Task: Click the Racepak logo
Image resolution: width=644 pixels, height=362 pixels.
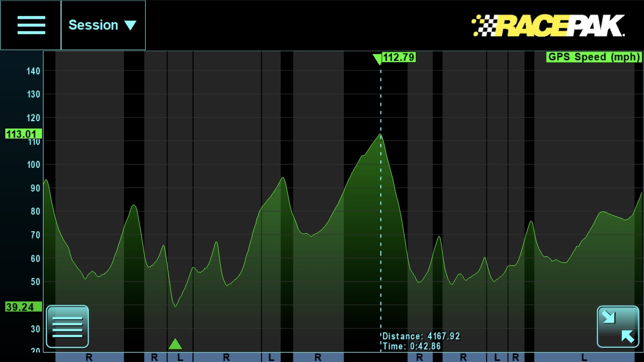Action: (548, 26)
